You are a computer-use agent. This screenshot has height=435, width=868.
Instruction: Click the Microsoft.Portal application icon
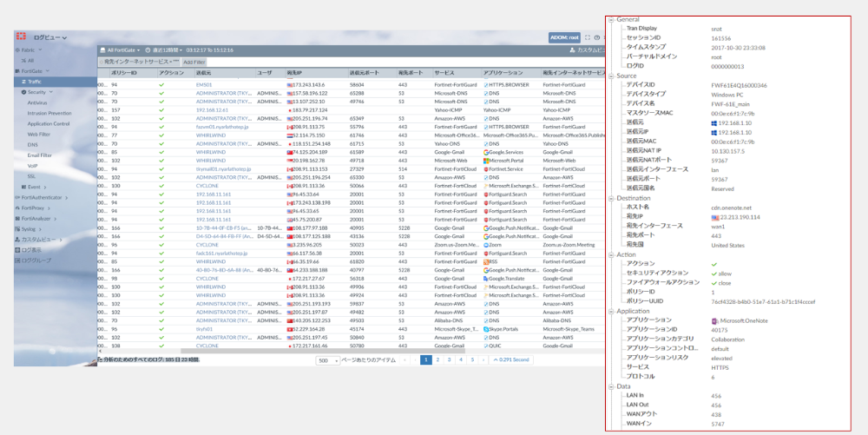[485, 161]
